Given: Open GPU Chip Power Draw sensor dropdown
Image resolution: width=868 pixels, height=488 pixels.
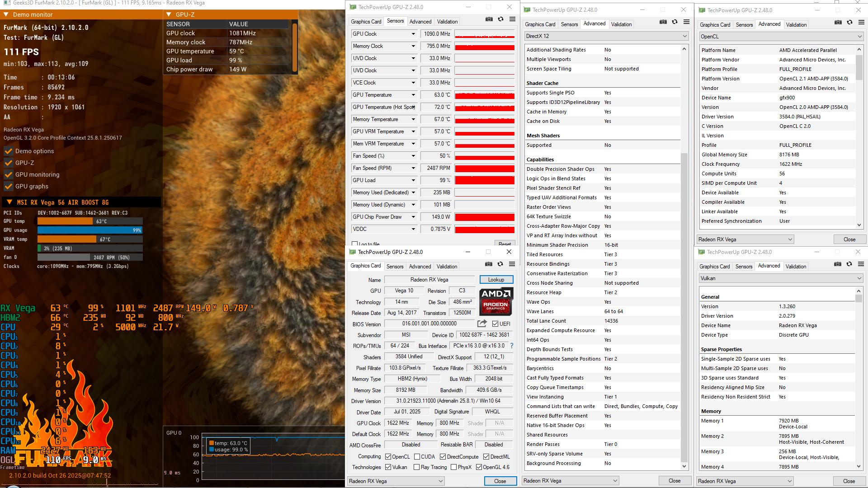Looking at the screenshot, I should tap(413, 217).
